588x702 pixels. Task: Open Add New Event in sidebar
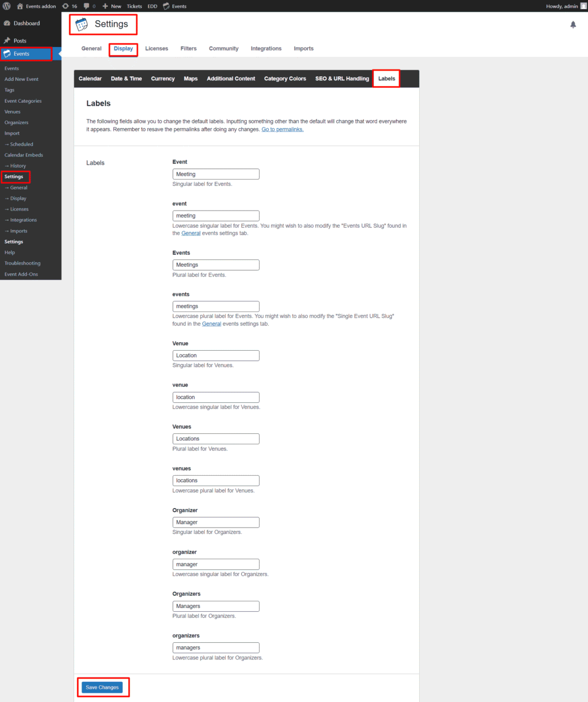[x=22, y=79]
